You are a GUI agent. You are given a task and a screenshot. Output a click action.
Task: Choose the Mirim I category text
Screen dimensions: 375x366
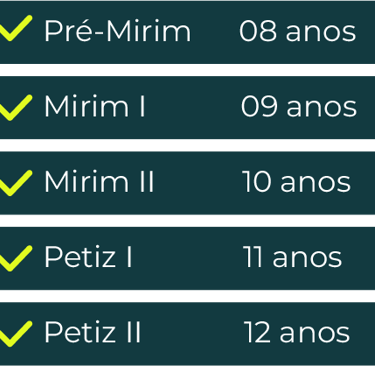coord(95,107)
